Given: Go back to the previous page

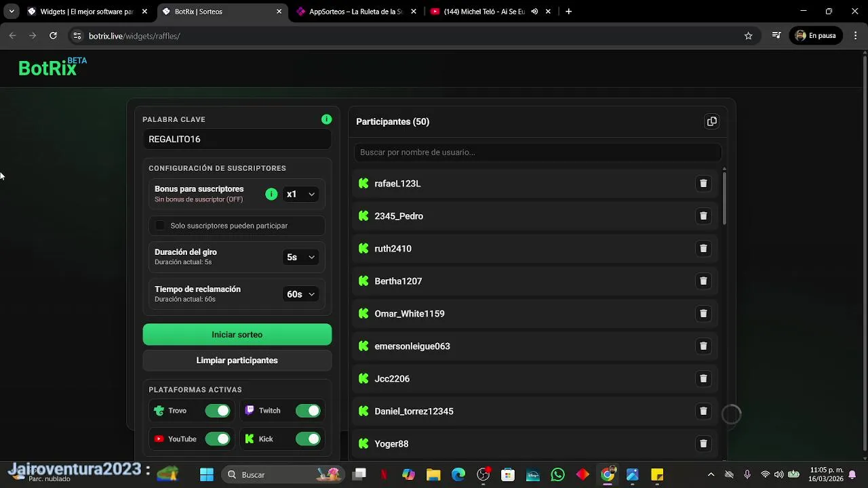Looking at the screenshot, I should tap(12, 36).
